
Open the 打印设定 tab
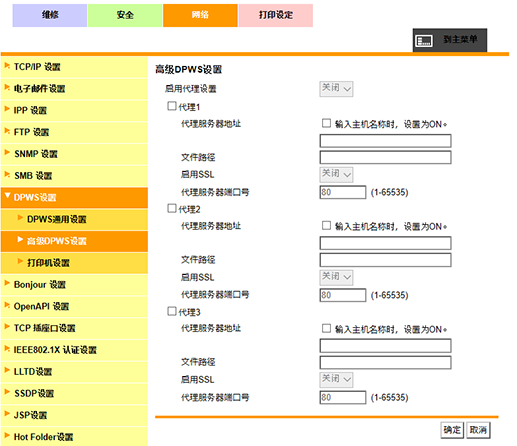[x=276, y=15]
